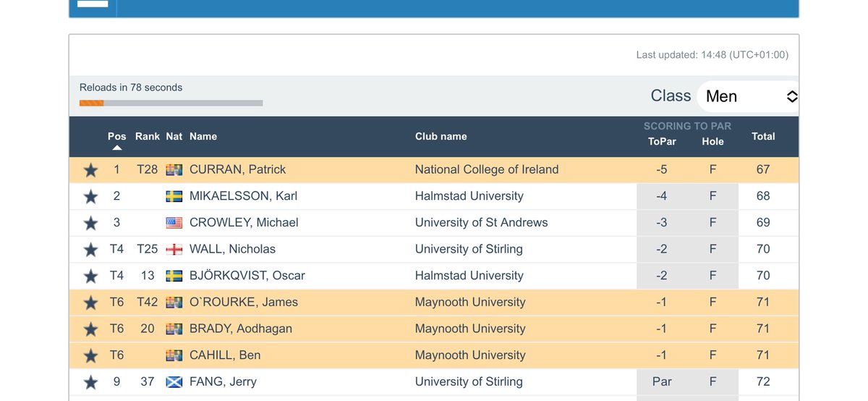
Task: Click flag icon for BRADY, Aodhagan
Action: click(174, 329)
